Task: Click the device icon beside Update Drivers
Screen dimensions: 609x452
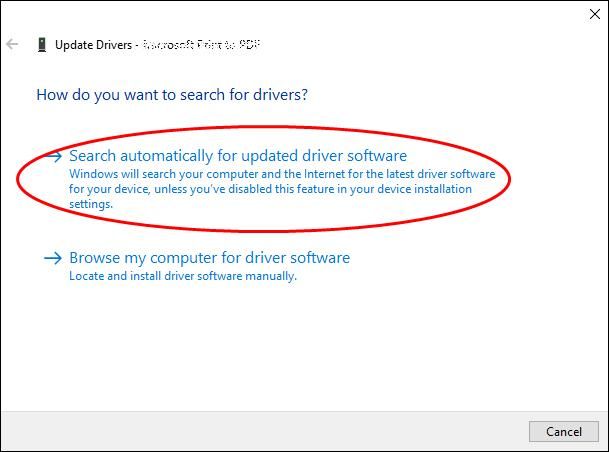Action: click(42, 45)
